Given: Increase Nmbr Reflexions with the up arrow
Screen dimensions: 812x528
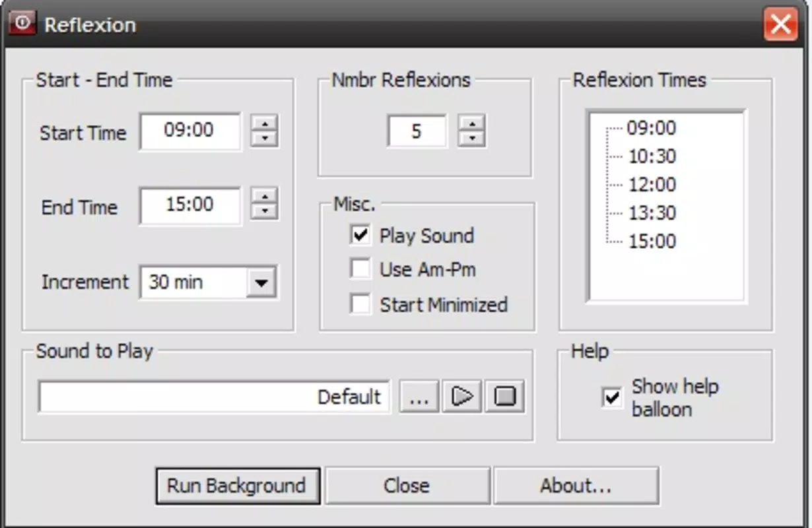Looking at the screenshot, I should point(471,123).
